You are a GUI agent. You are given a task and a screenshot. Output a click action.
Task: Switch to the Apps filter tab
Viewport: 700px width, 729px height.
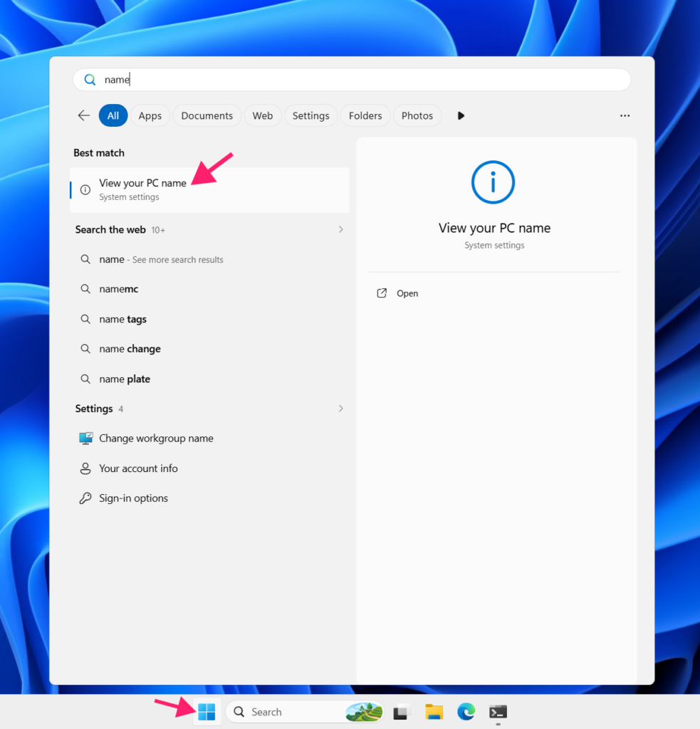150,115
